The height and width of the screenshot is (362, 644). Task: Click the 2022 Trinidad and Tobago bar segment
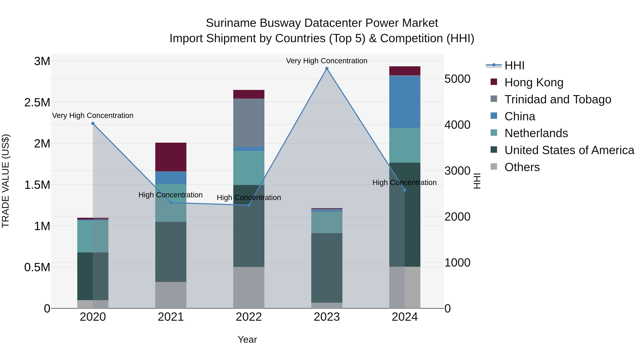click(249, 123)
